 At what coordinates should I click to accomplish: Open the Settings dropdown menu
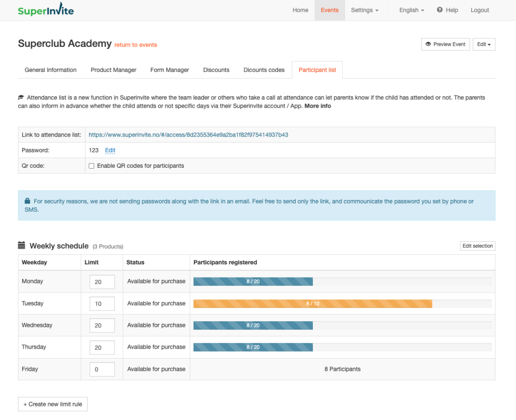pyautogui.click(x=365, y=10)
